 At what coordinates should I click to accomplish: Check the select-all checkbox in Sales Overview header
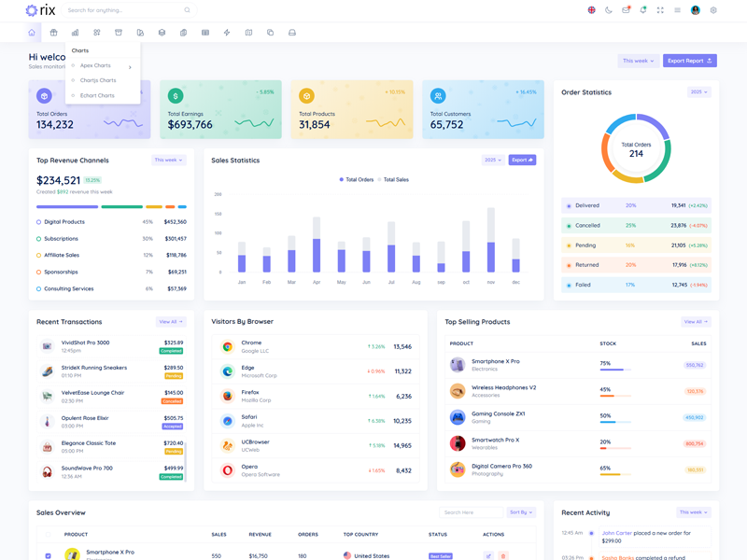click(x=49, y=535)
